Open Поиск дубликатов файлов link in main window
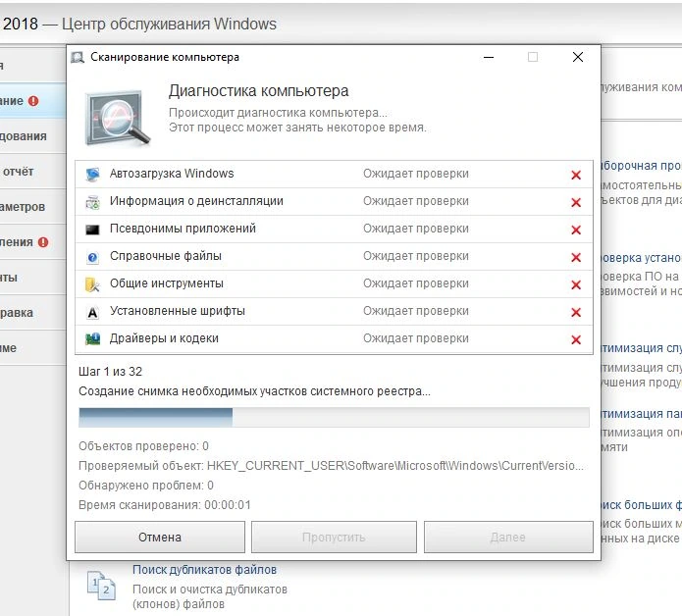682x616 pixels. pos(204,570)
